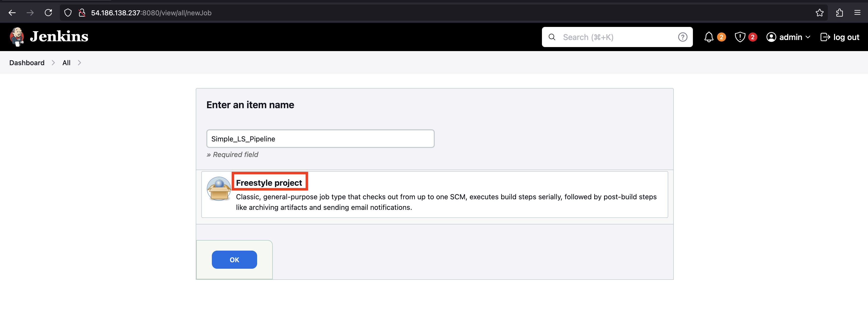Click the Jenkins butler logo icon
This screenshot has height=310, width=868.
coord(17,37)
